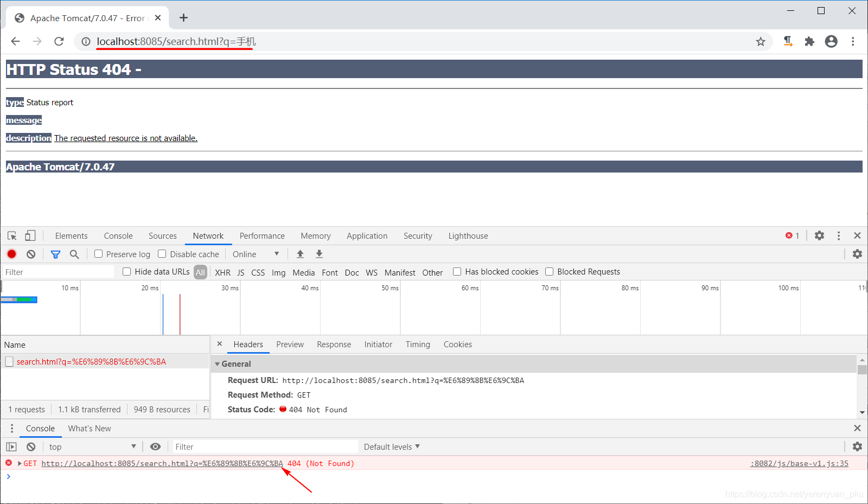The height and width of the screenshot is (504, 868).
Task: Reload the current page
Action: coord(59,41)
